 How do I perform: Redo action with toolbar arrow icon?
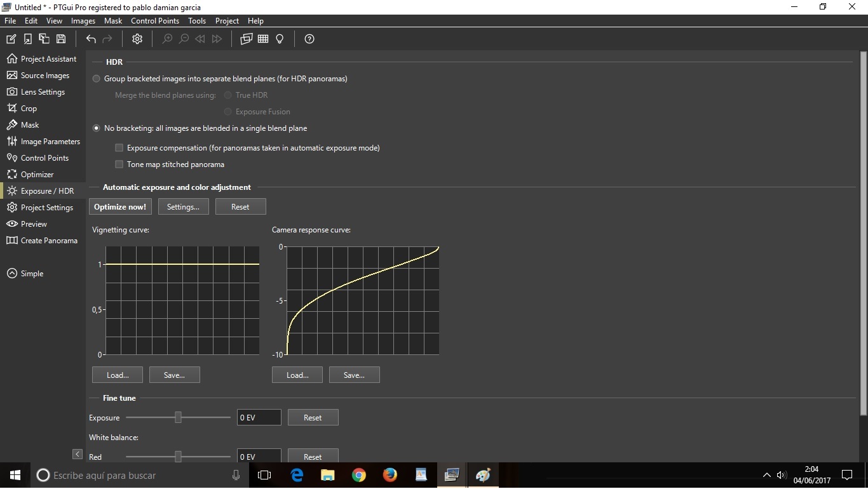tap(107, 39)
